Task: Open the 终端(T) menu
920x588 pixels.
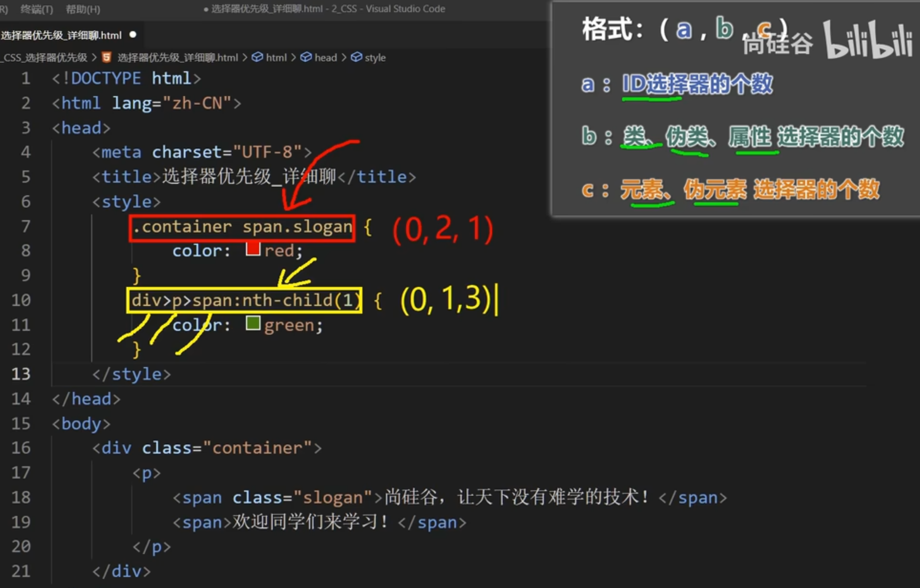Action: tap(37, 9)
